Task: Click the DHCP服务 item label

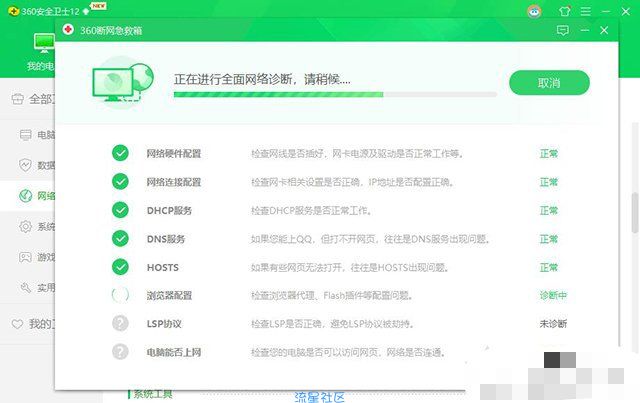Action: (169, 210)
